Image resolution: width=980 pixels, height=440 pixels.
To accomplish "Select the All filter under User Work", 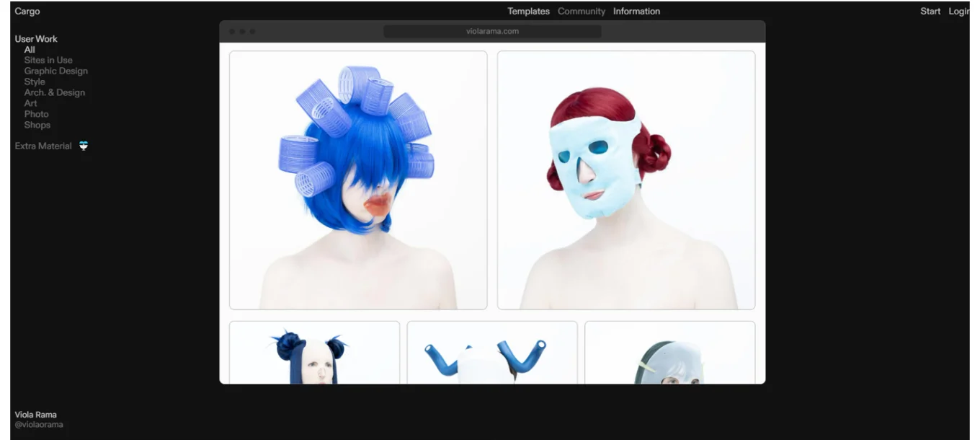I will click(x=30, y=50).
